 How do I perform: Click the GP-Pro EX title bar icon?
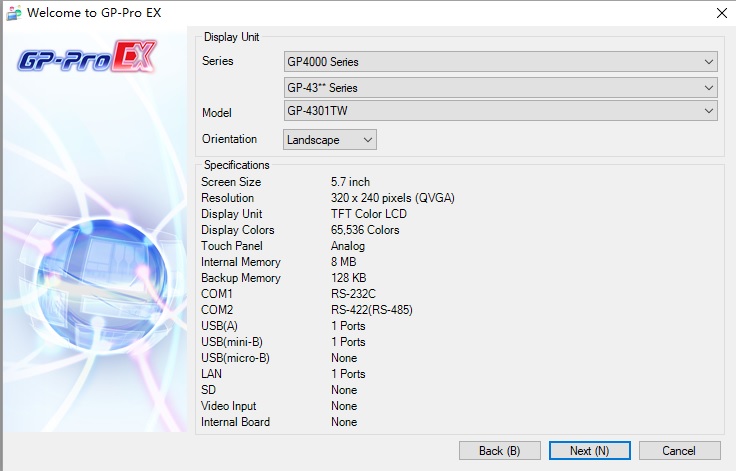(13, 13)
